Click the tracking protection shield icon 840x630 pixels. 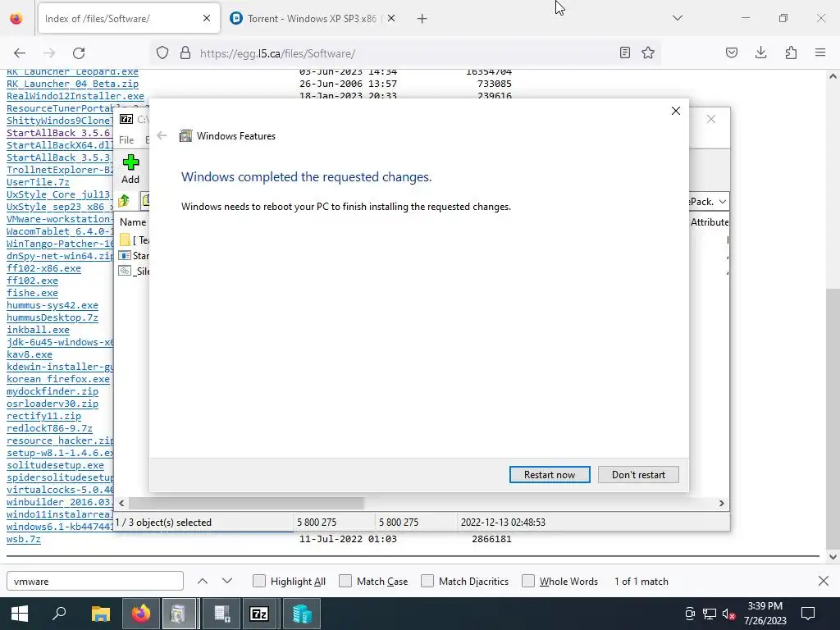162,53
